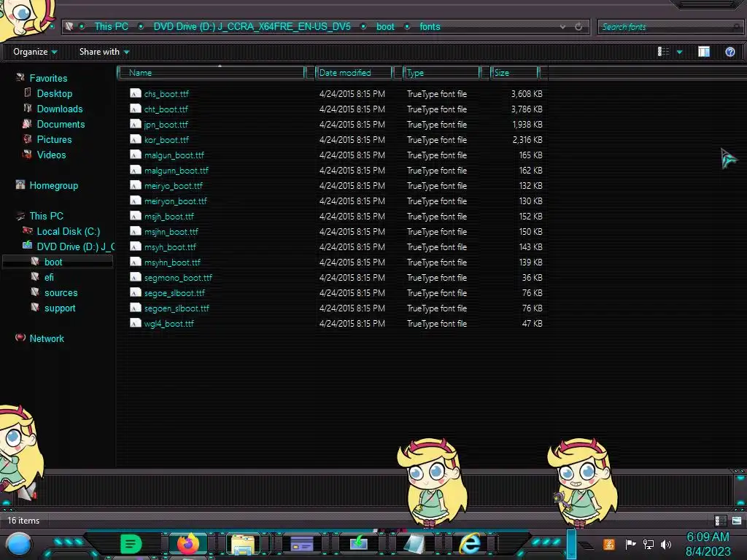Change view using the view icon
747x560 pixels.
(x=663, y=52)
